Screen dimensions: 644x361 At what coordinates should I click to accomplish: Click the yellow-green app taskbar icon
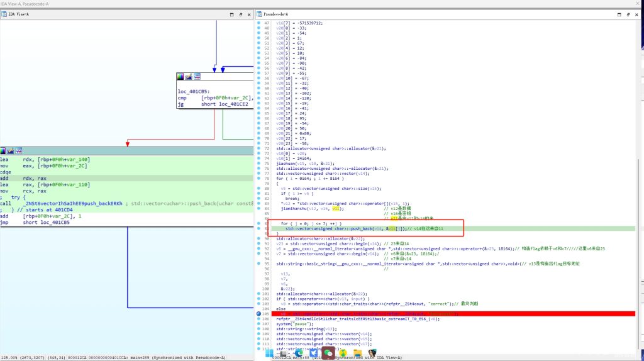(x=343, y=353)
